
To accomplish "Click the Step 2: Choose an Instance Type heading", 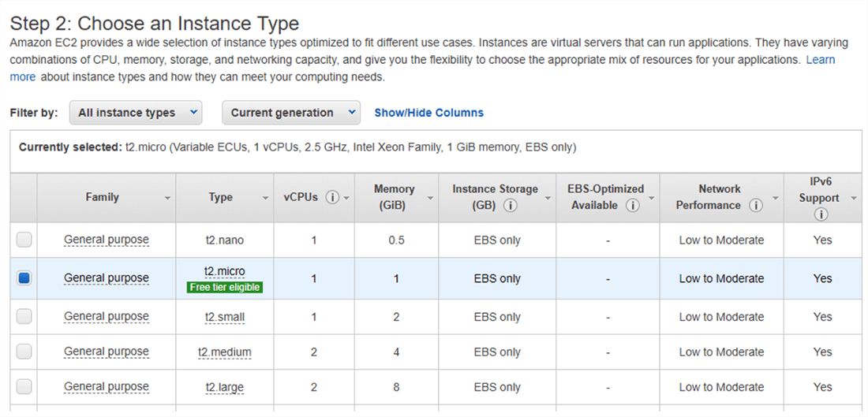I will click(x=155, y=23).
